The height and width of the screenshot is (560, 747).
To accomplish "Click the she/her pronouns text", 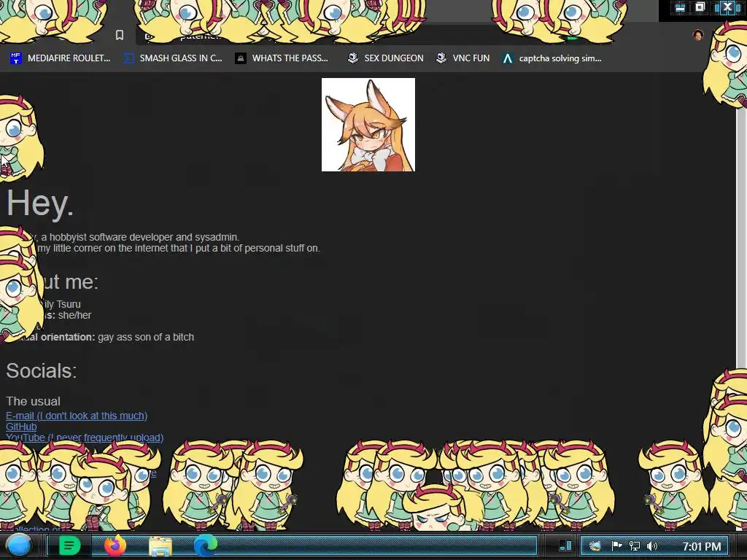I will click(75, 315).
